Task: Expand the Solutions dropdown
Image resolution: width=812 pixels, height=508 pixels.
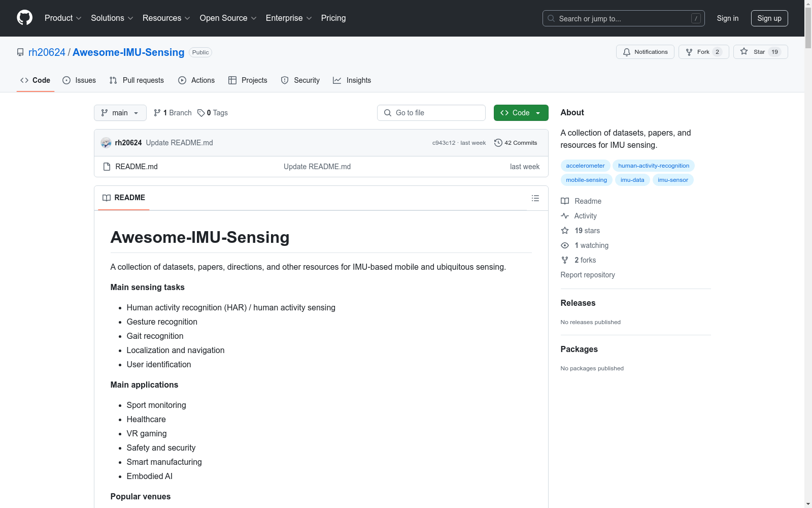Action: coord(112,18)
